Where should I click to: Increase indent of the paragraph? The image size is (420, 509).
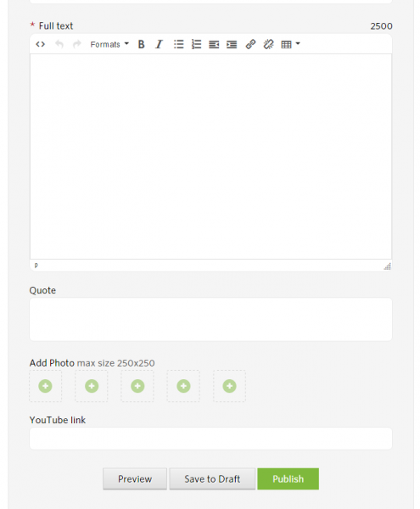click(232, 44)
